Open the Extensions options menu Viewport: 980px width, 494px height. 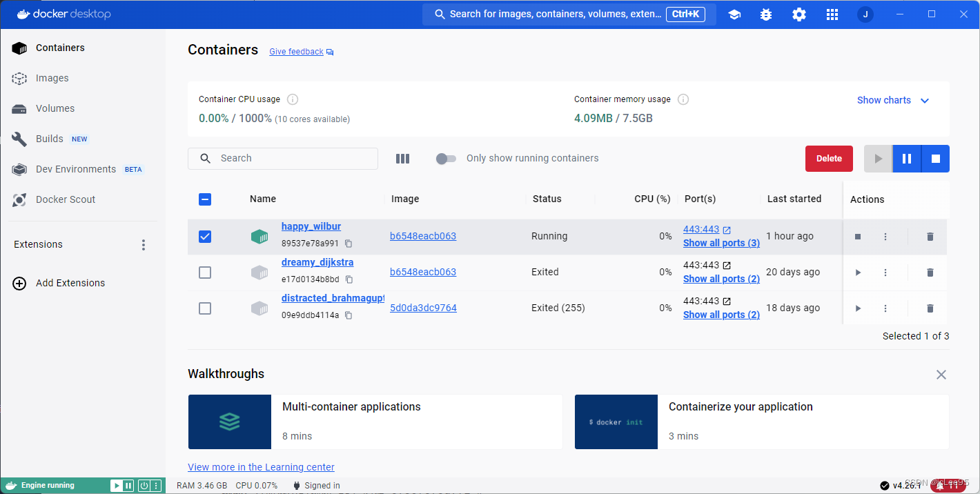(x=143, y=244)
